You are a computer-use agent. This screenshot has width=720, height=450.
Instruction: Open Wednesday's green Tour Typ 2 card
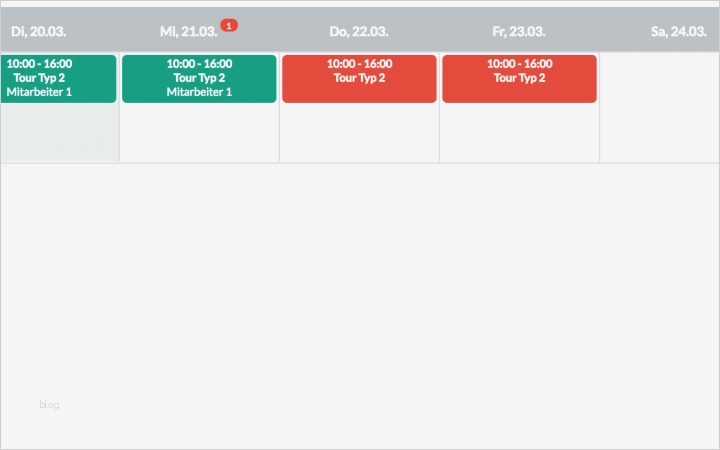point(199,78)
